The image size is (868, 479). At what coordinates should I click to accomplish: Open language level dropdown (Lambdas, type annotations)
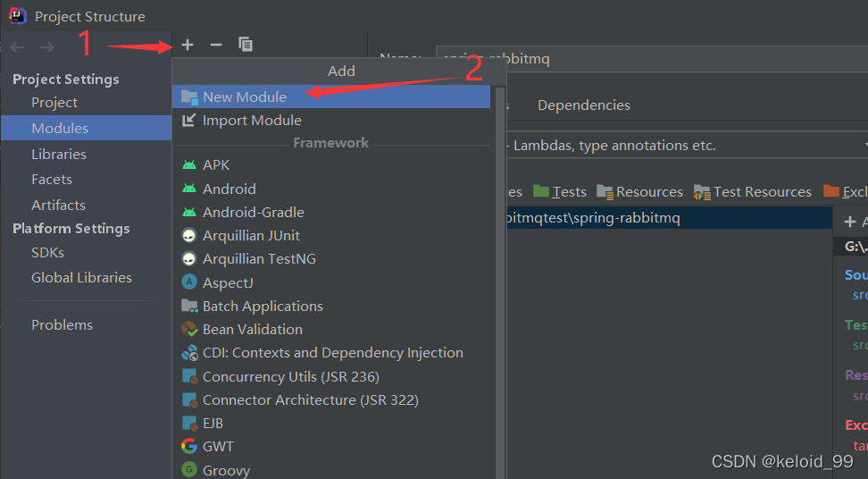click(x=687, y=146)
